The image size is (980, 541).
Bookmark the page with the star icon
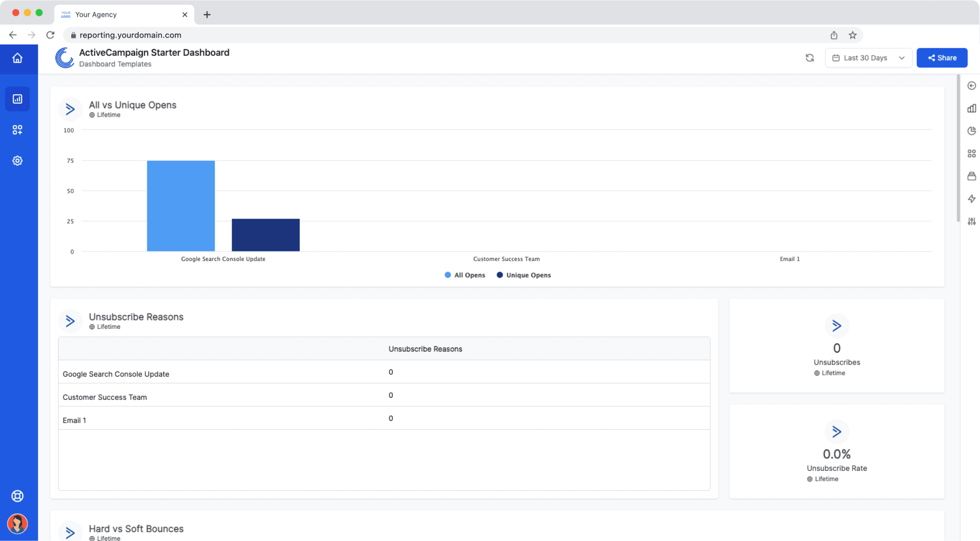coord(852,35)
